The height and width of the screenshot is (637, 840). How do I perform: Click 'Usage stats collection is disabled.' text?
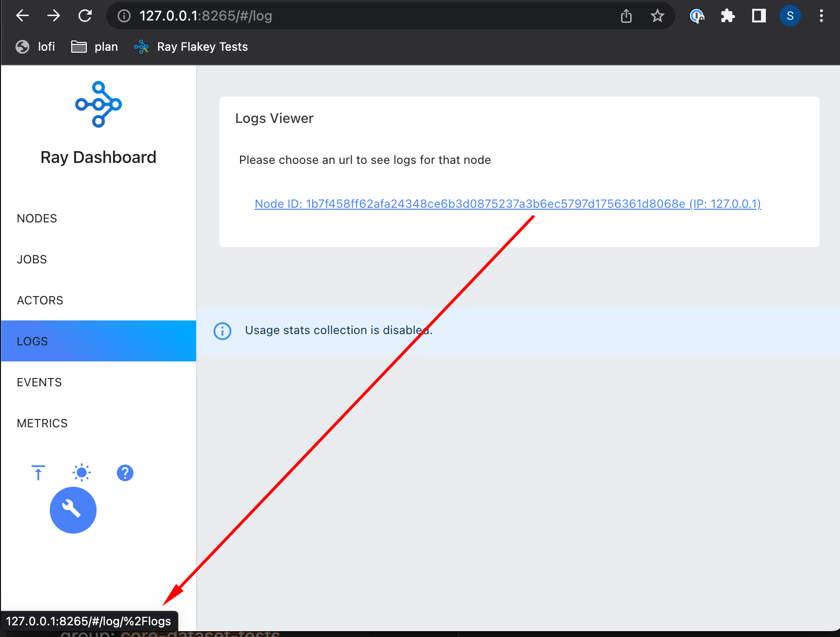339,330
